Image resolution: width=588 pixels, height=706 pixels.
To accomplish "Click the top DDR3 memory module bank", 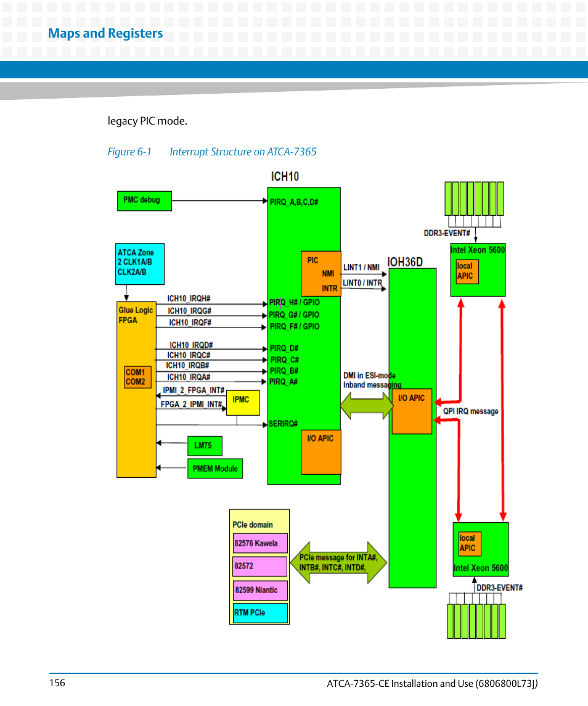I will (474, 199).
